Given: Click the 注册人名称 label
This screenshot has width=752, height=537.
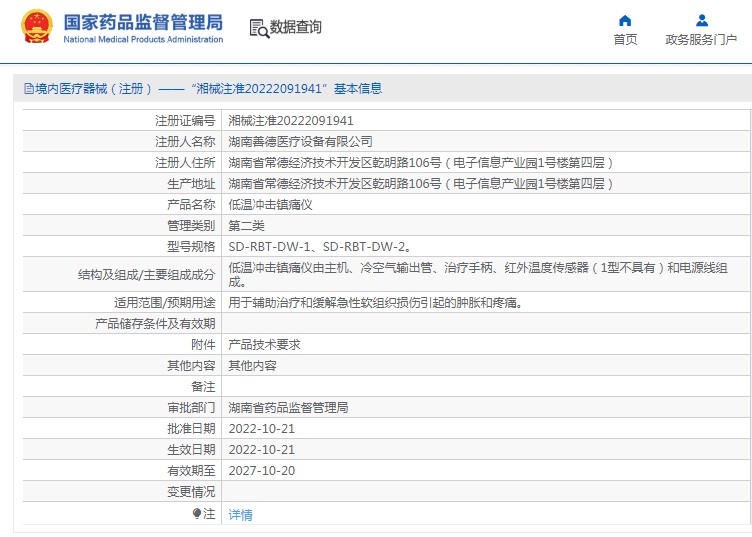Looking at the screenshot, I should [x=185, y=142].
